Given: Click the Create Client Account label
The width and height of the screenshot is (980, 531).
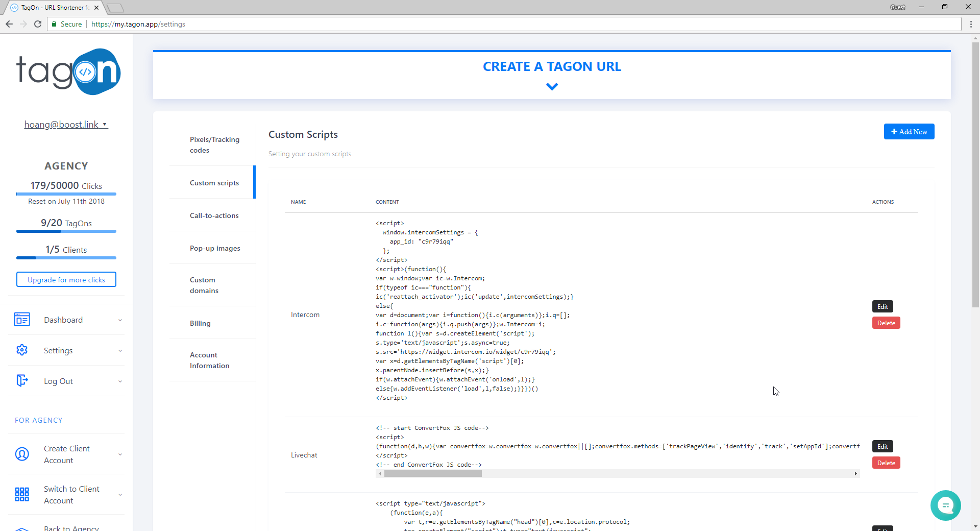Looking at the screenshot, I should (x=67, y=454).
